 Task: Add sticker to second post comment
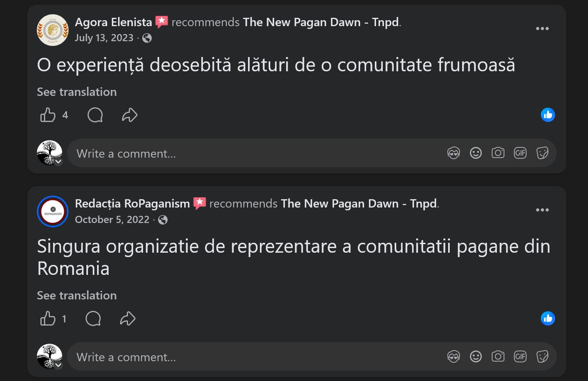pos(542,356)
